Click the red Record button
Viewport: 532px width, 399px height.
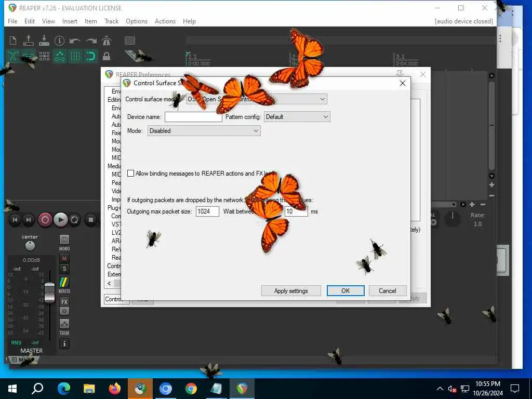(x=45, y=220)
